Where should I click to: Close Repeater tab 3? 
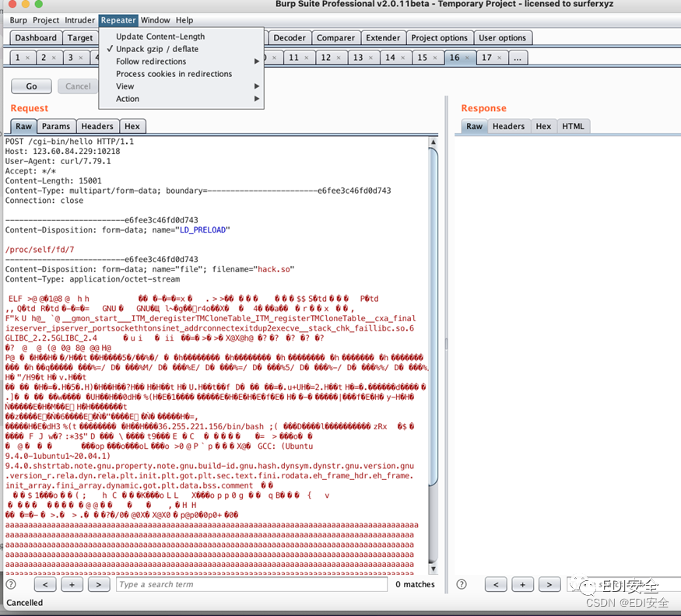[81, 58]
